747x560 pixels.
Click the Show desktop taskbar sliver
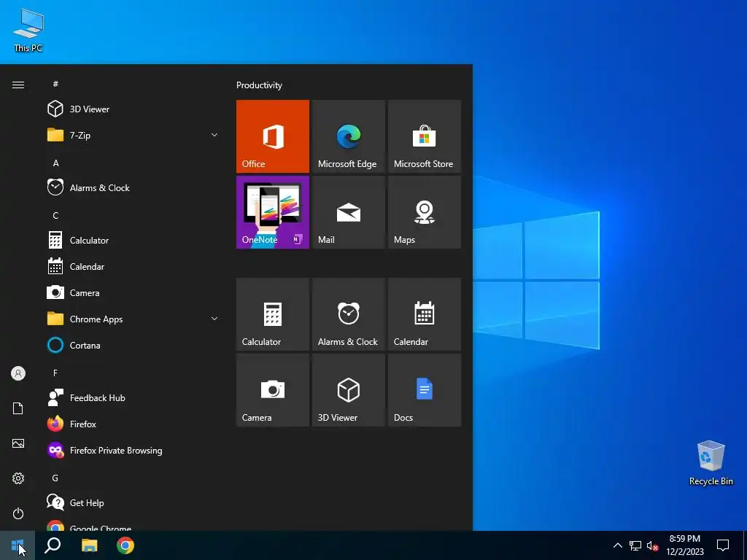pos(745,545)
